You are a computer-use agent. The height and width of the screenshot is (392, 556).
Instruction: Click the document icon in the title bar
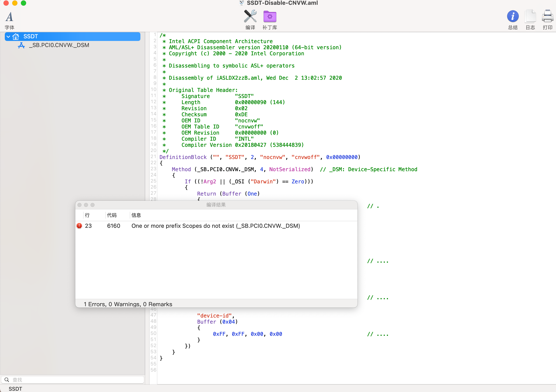coord(242,3)
